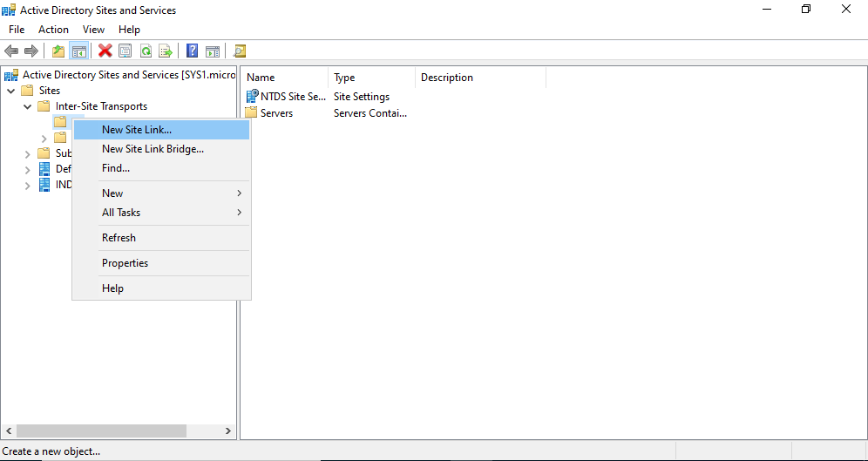Click the tree pane scroll right arrow
Image resolution: width=868 pixels, height=461 pixels.
point(228,431)
